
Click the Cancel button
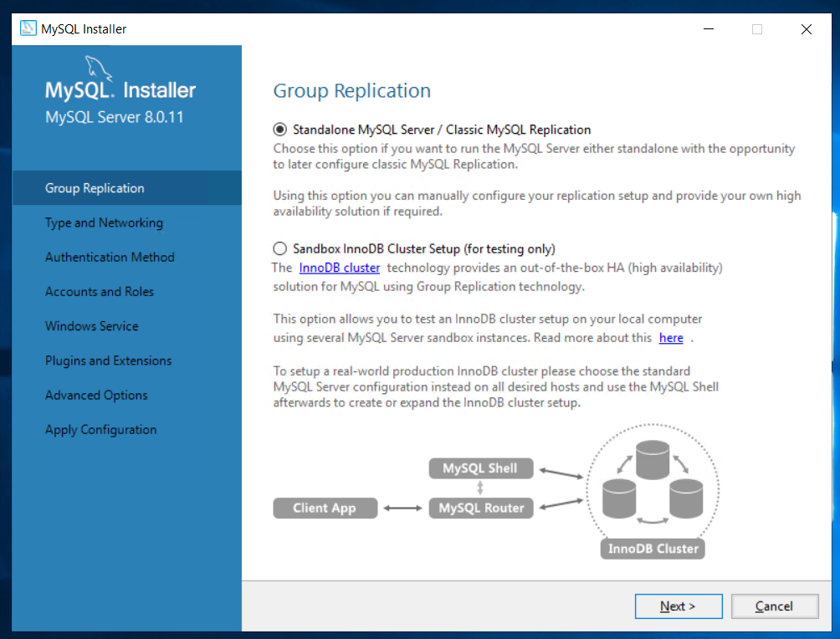click(775, 606)
